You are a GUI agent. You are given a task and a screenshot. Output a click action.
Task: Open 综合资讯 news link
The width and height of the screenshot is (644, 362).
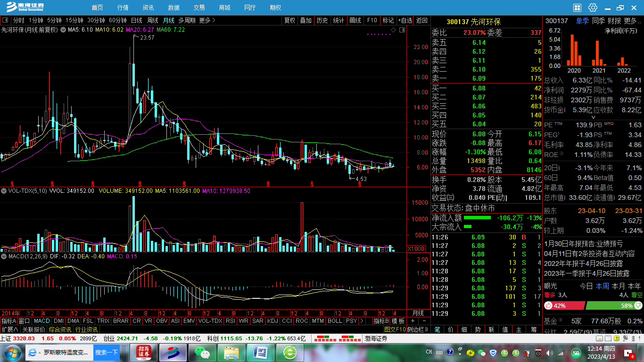pos(60,329)
